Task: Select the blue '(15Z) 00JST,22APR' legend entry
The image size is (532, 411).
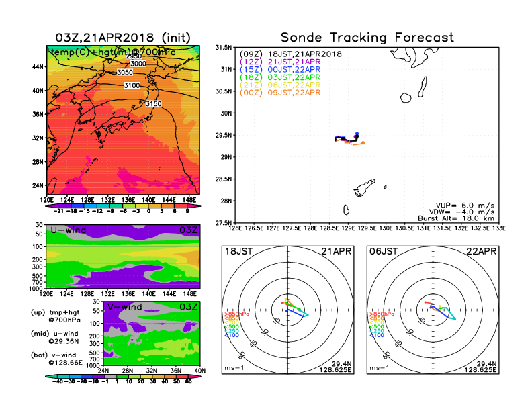Action: (280, 70)
